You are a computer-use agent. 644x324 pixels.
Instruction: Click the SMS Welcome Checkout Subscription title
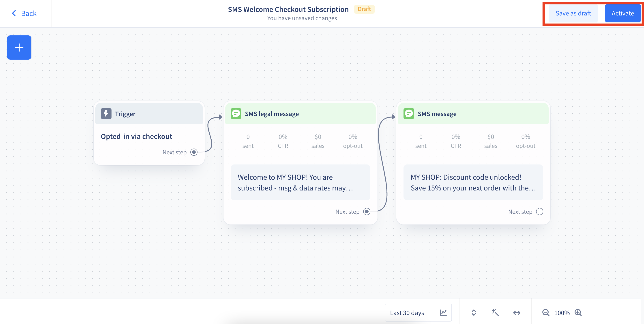(288, 9)
